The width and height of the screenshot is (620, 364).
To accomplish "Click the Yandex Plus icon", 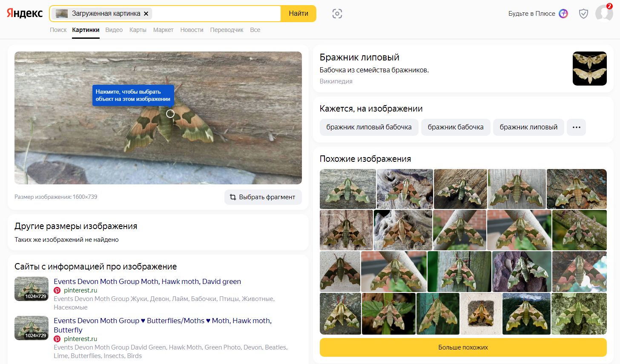I will pos(563,14).
